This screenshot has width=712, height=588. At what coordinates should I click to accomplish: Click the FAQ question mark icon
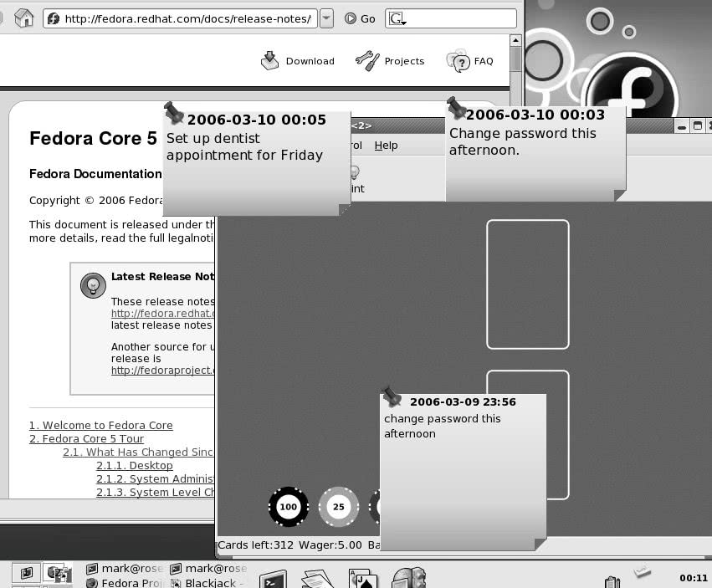click(x=458, y=61)
